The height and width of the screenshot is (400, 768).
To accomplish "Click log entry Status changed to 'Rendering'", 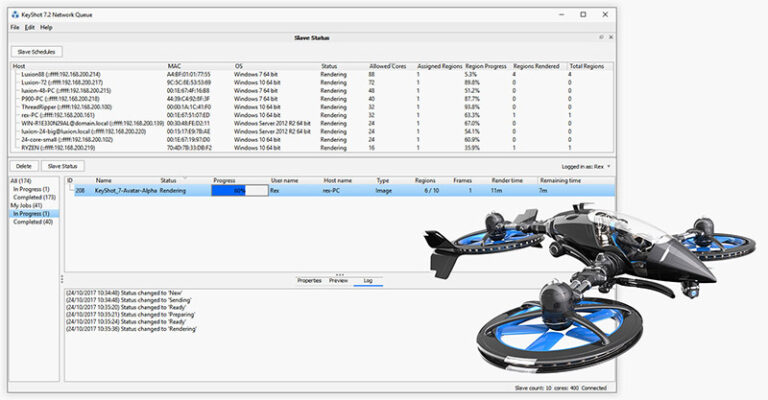I will point(131,329).
